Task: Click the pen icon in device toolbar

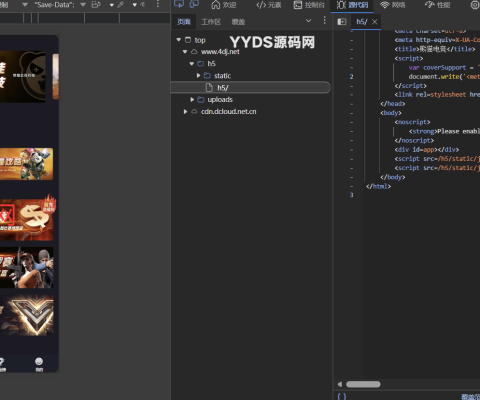Action: pyautogui.click(x=121, y=5)
